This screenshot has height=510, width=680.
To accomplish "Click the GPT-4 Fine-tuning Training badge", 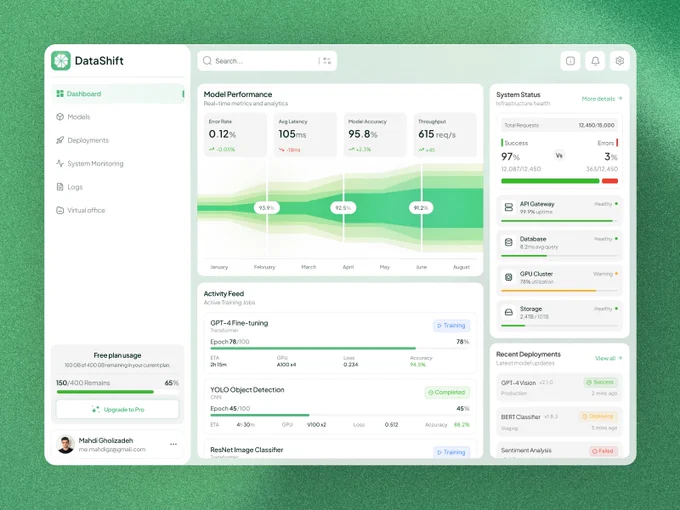I will click(451, 326).
